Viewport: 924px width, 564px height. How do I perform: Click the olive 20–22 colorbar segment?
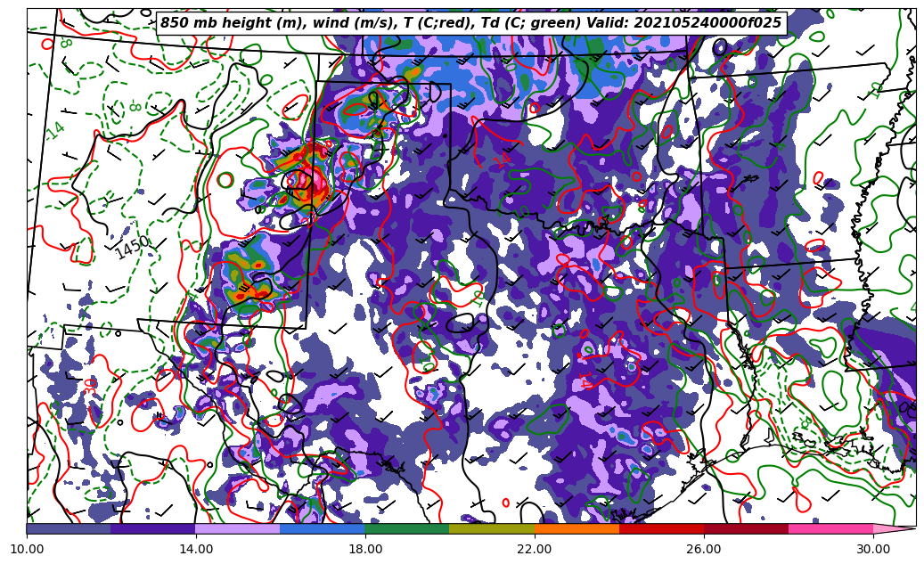492,528
